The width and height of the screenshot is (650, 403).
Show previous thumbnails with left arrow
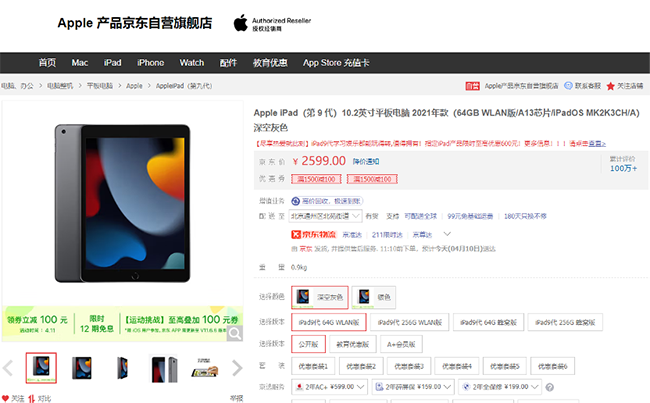pyautogui.click(x=8, y=367)
